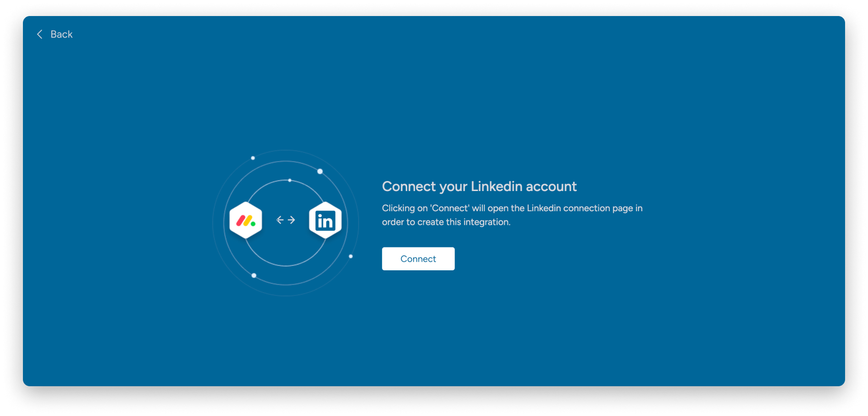
Task: Click the 'Connect your Linkedin account' heading
Action: [x=479, y=186]
